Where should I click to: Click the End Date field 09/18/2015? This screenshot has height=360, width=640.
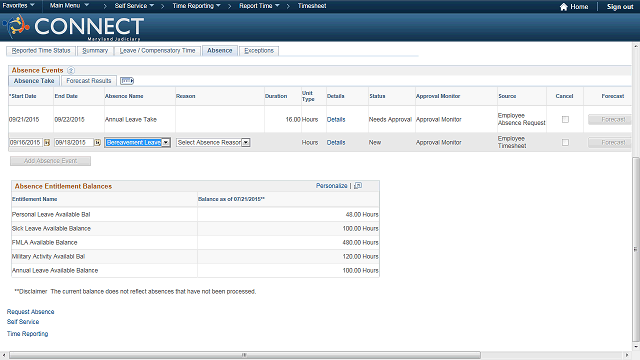coord(74,142)
